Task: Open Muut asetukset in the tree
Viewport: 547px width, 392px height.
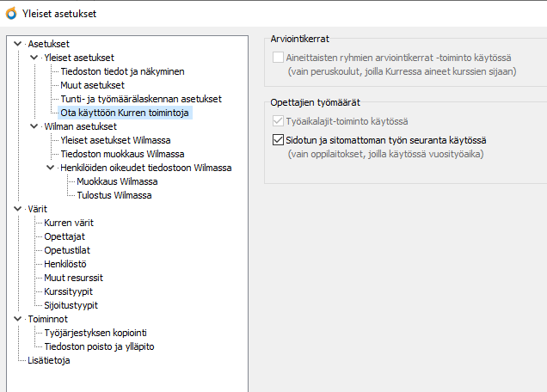Action: [92, 85]
